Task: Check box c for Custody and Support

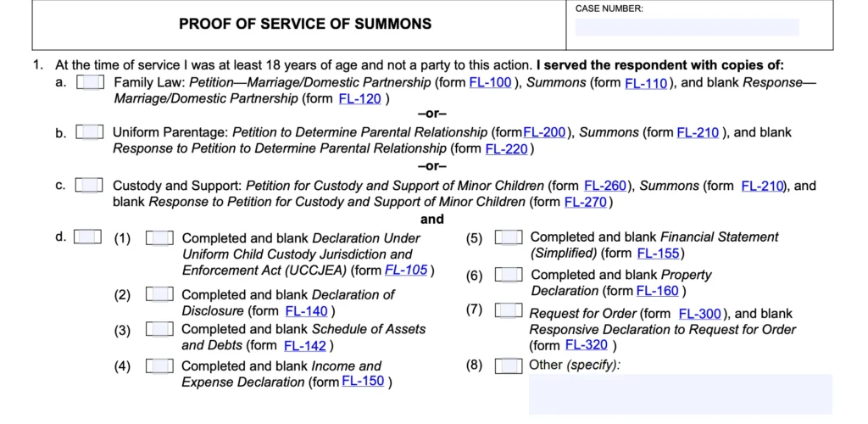Action: (x=89, y=185)
